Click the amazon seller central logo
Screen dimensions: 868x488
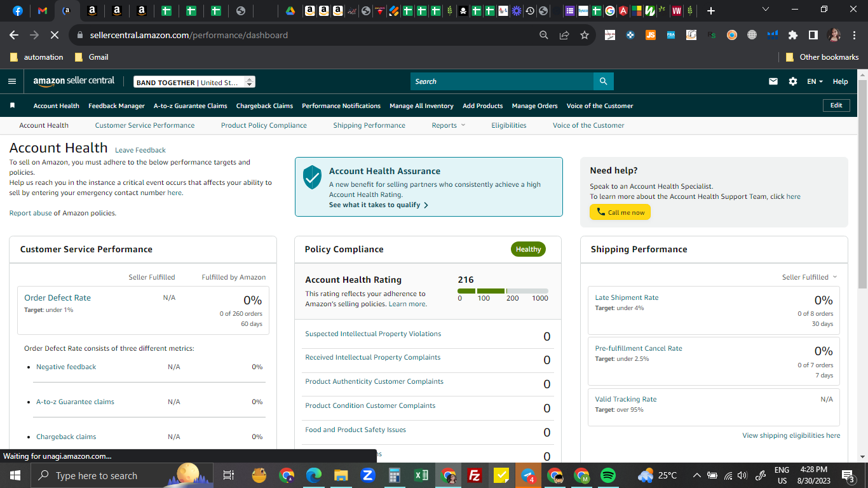click(x=74, y=81)
